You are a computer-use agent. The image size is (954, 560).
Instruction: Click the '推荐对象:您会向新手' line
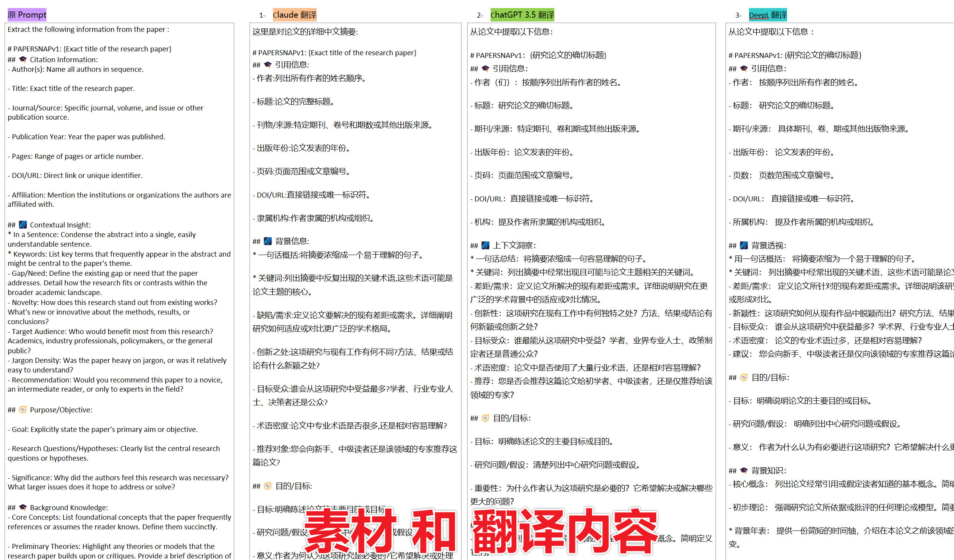[x=355, y=456]
